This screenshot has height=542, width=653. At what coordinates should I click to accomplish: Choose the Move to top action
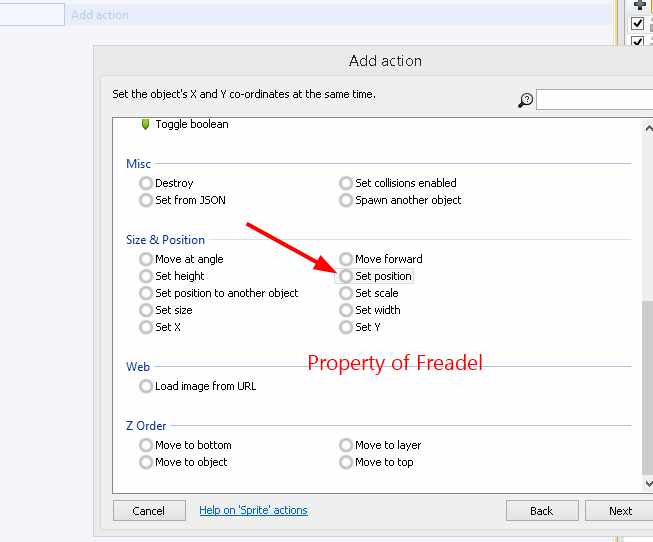click(384, 462)
